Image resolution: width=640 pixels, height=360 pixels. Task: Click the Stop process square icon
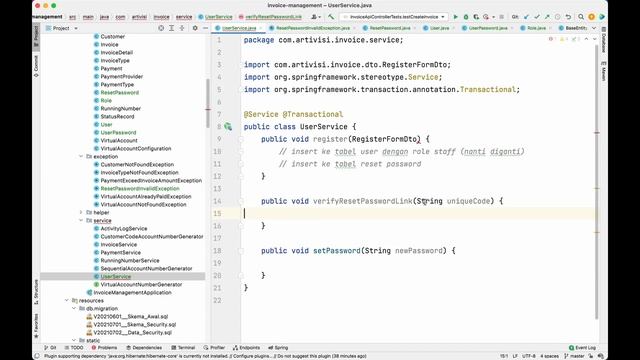[x=502, y=17]
